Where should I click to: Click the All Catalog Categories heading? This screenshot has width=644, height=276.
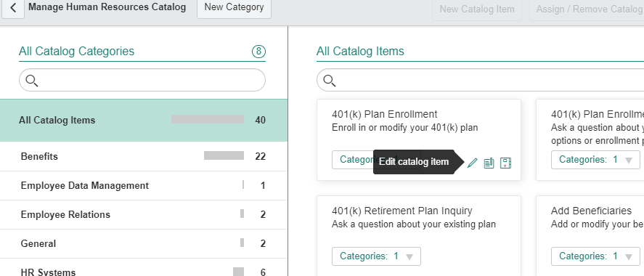[77, 52]
